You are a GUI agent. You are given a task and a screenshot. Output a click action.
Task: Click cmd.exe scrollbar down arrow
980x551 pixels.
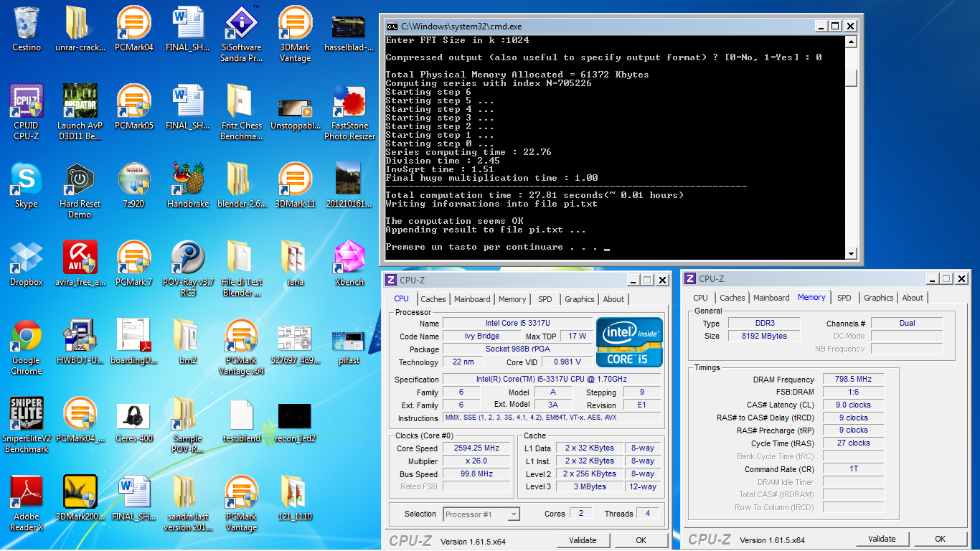tap(851, 253)
